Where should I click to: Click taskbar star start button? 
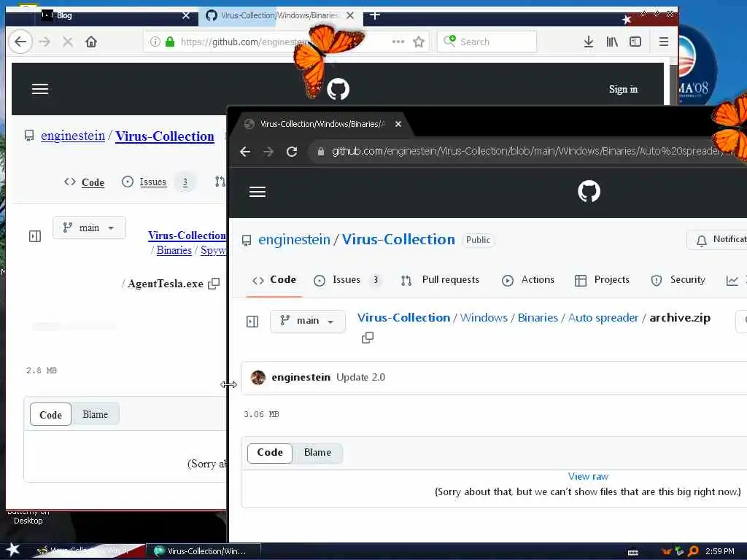(12, 550)
